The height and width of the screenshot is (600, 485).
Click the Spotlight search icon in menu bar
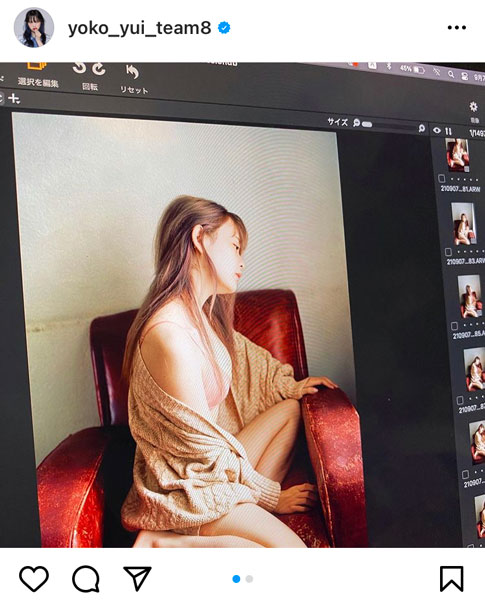point(451,74)
